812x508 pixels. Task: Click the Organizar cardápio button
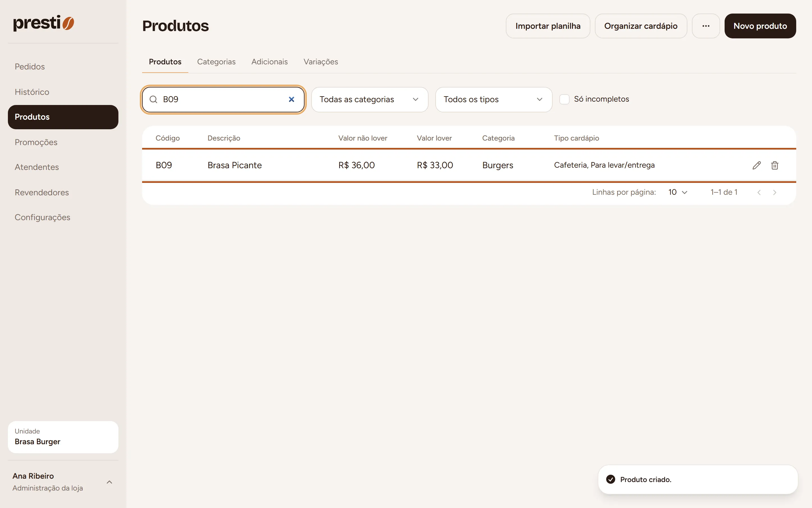tap(641, 26)
